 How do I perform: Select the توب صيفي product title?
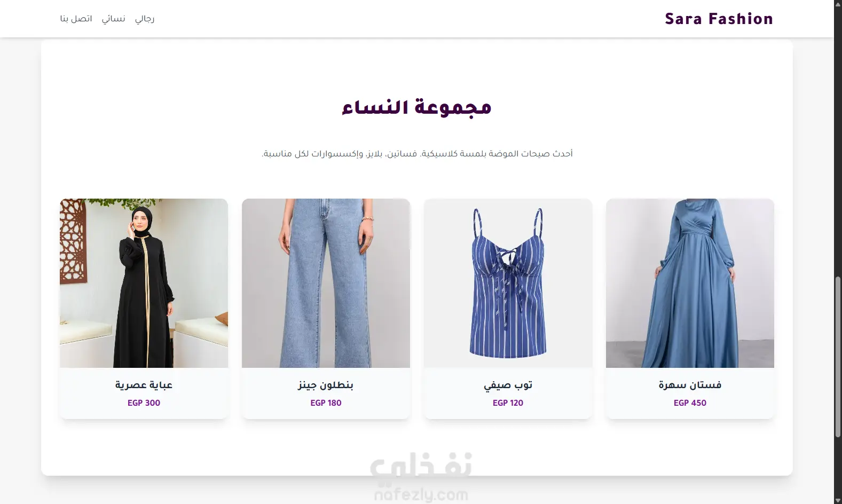tap(508, 385)
